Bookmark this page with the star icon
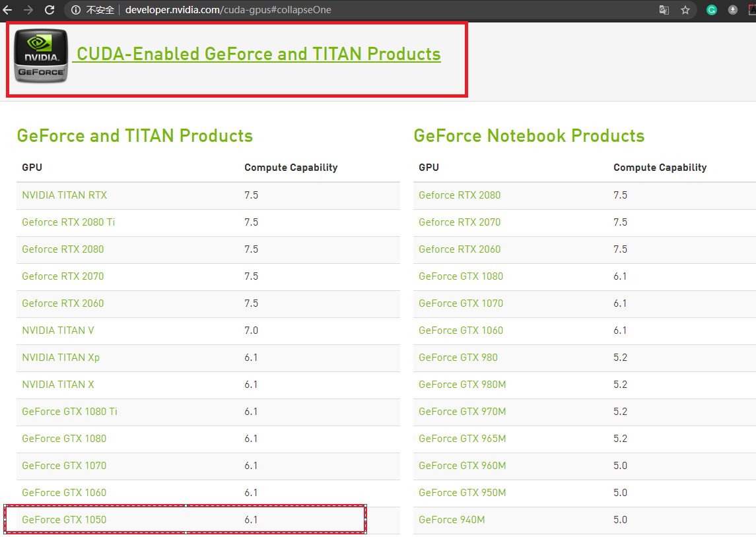756x537 pixels. [685, 10]
